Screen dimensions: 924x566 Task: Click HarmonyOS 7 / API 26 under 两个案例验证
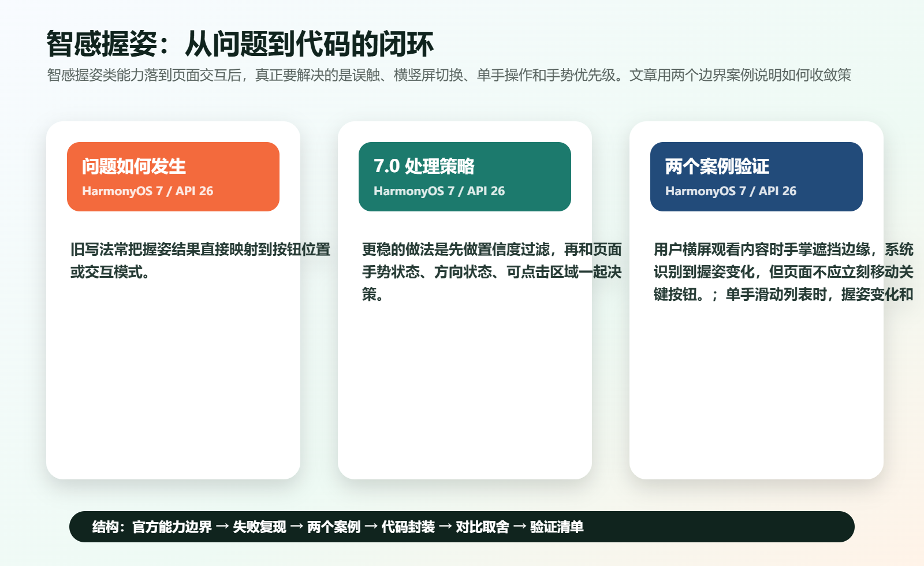(731, 191)
